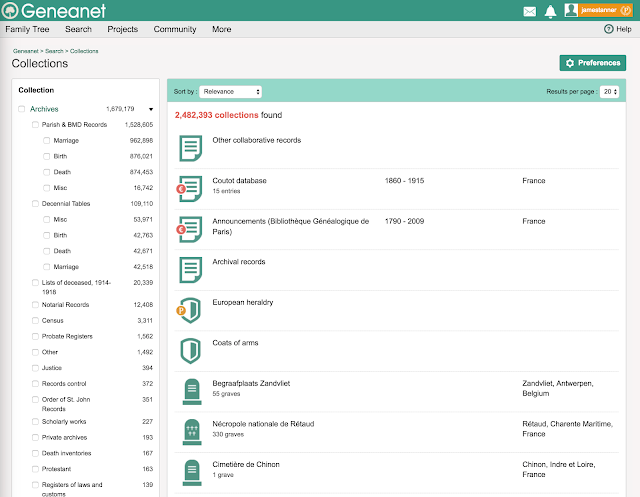
Task: Check the Archives checkbox
Action: coord(22,109)
